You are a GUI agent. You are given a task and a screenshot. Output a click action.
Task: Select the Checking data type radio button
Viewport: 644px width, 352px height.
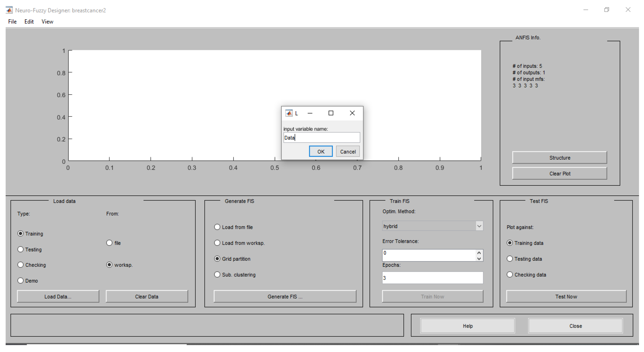20,265
